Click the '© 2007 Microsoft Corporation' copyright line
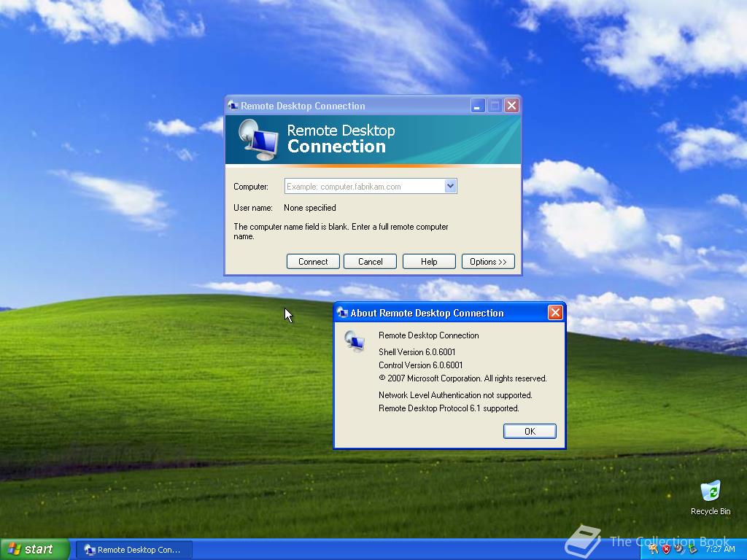This screenshot has height=560, width=747. click(462, 378)
